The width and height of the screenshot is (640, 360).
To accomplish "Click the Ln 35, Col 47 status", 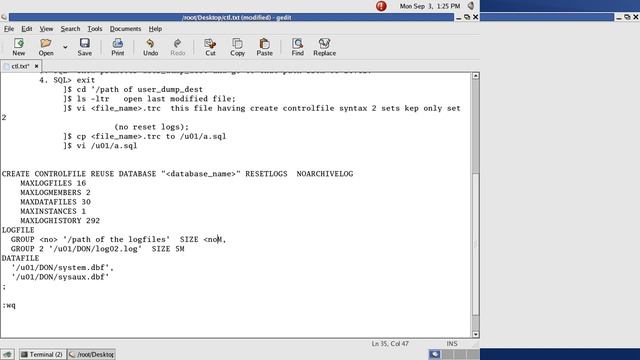I will [x=390, y=344].
